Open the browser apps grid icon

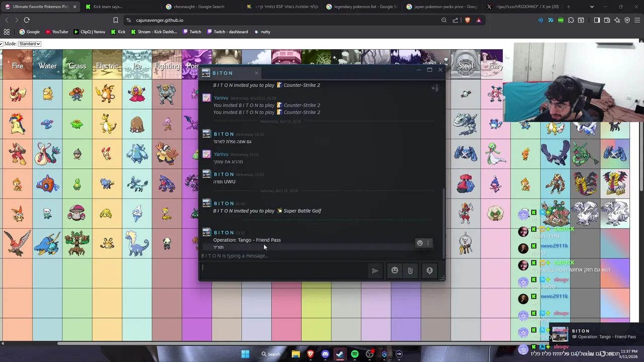[7, 32]
